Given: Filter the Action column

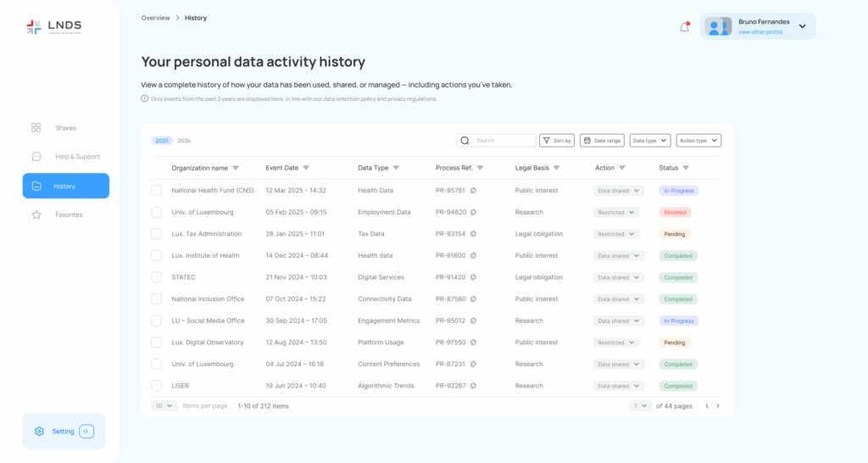Looking at the screenshot, I should (x=622, y=168).
